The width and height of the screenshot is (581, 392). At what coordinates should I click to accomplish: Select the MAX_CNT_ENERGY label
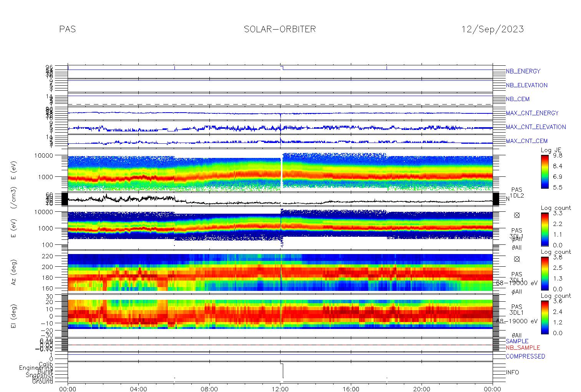532,113
